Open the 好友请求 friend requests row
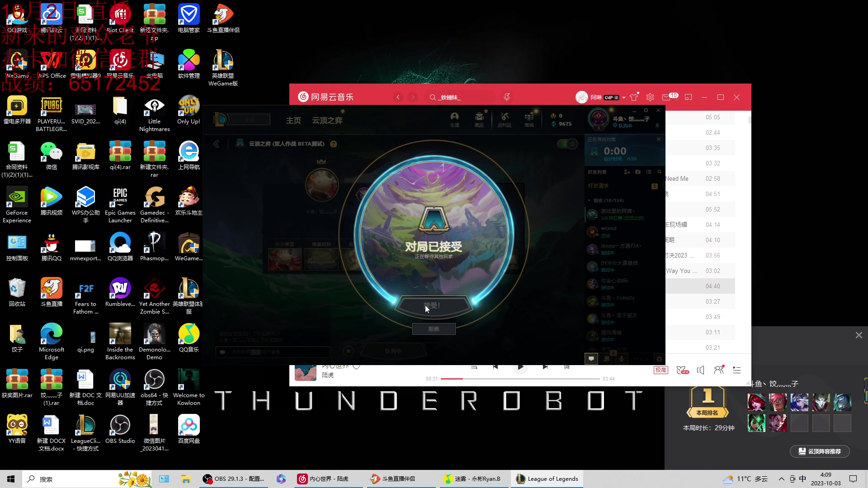 624,186
